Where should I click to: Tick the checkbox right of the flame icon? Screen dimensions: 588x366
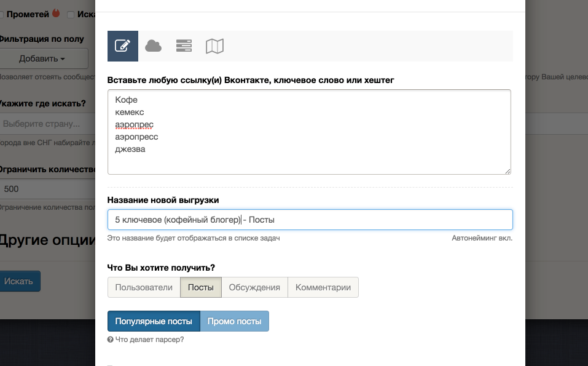(x=71, y=14)
